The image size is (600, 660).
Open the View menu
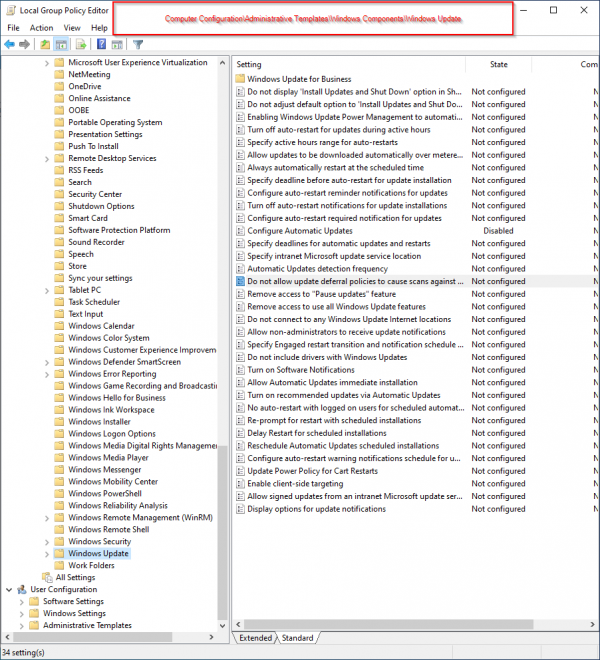(x=72, y=28)
